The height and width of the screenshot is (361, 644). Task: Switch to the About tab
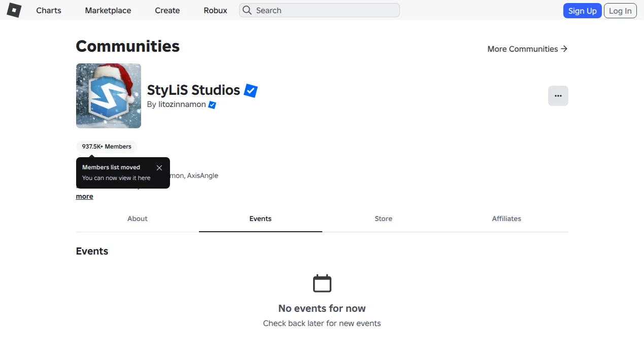click(138, 219)
